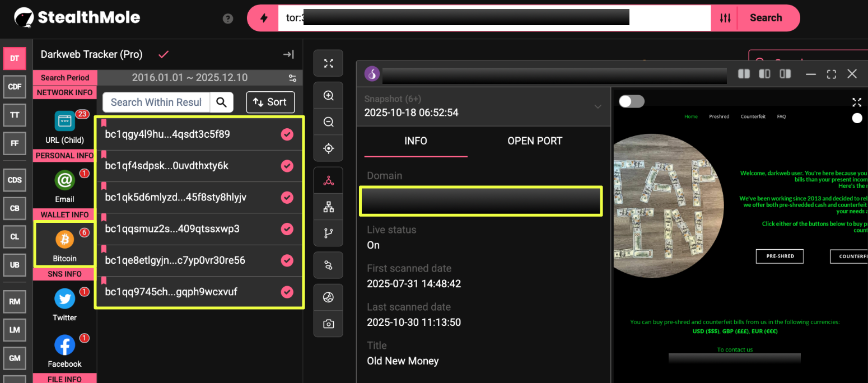
Task: Click the zoom in magnifier icon
Action: 329,96
